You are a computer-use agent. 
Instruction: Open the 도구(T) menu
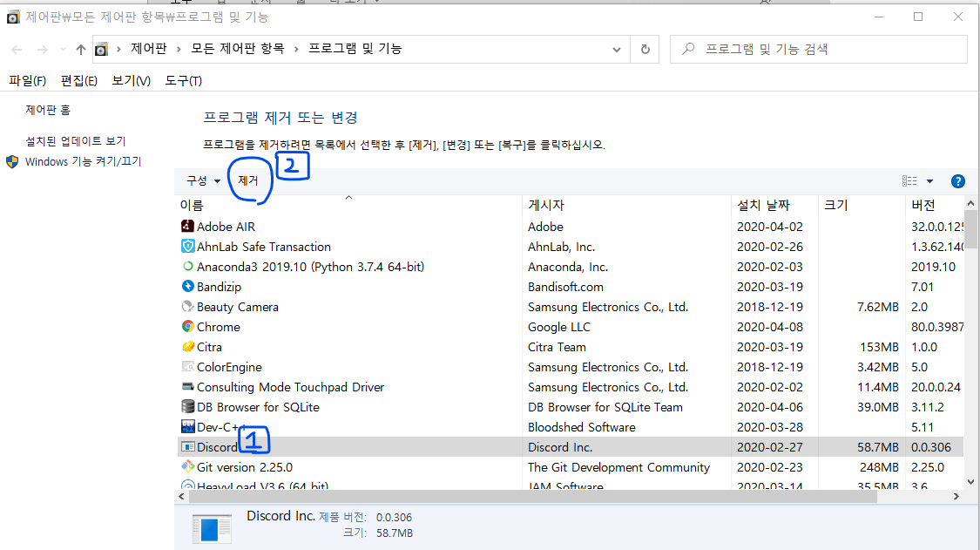coord(183,81)
